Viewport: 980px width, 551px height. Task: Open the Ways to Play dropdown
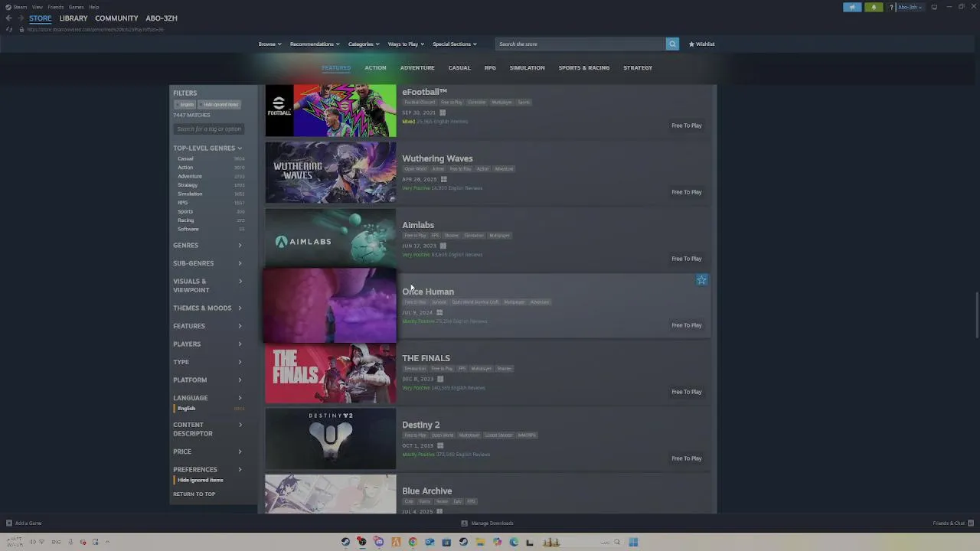(406, 44)
